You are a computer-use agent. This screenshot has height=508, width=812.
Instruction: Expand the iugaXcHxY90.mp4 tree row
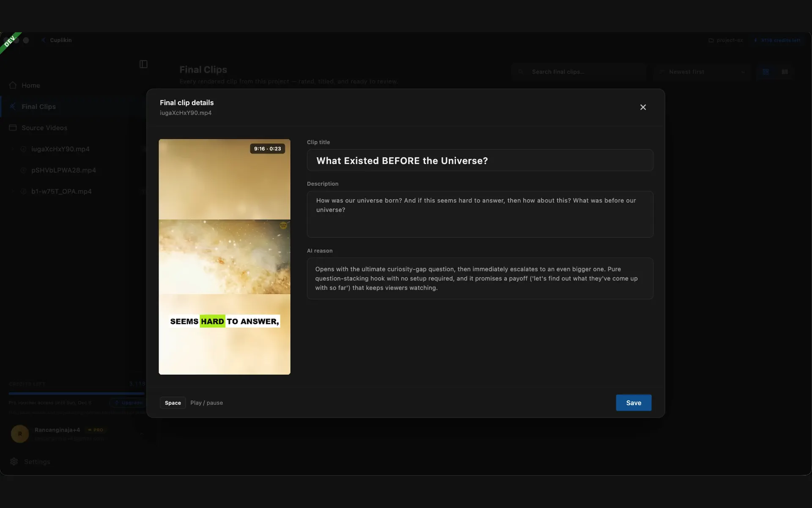(12, 149)
